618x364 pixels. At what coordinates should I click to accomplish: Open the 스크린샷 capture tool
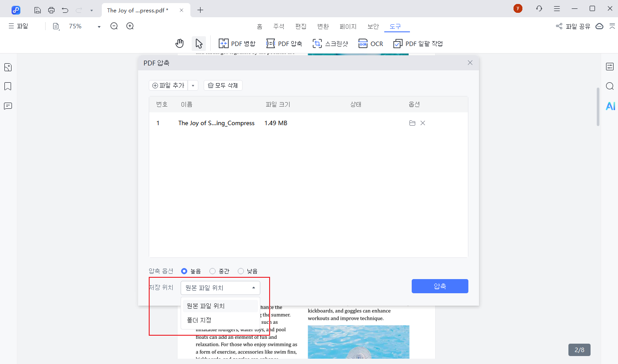click(331, 43)
